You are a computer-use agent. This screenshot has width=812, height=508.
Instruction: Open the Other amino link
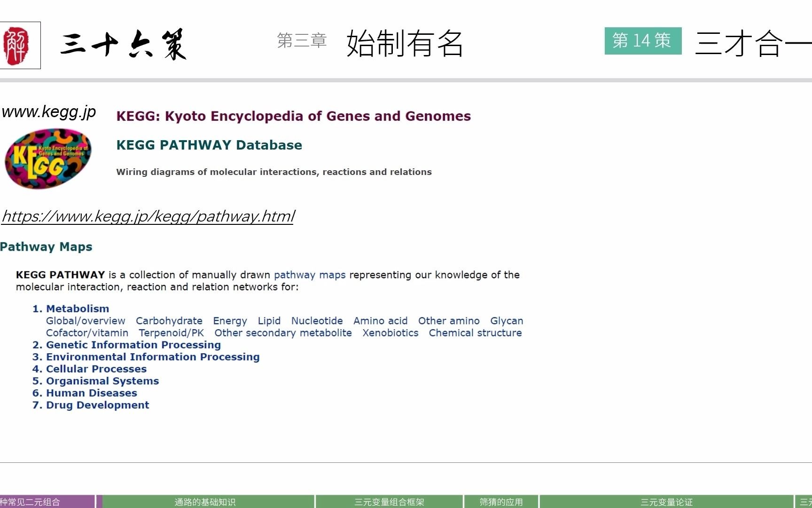(x=449, y=321)
